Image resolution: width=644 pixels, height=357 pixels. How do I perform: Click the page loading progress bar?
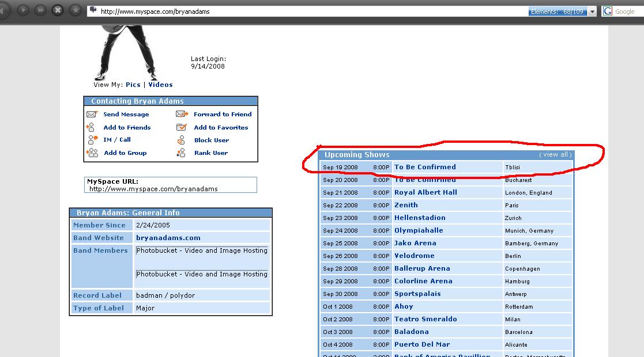pos(558,12)
